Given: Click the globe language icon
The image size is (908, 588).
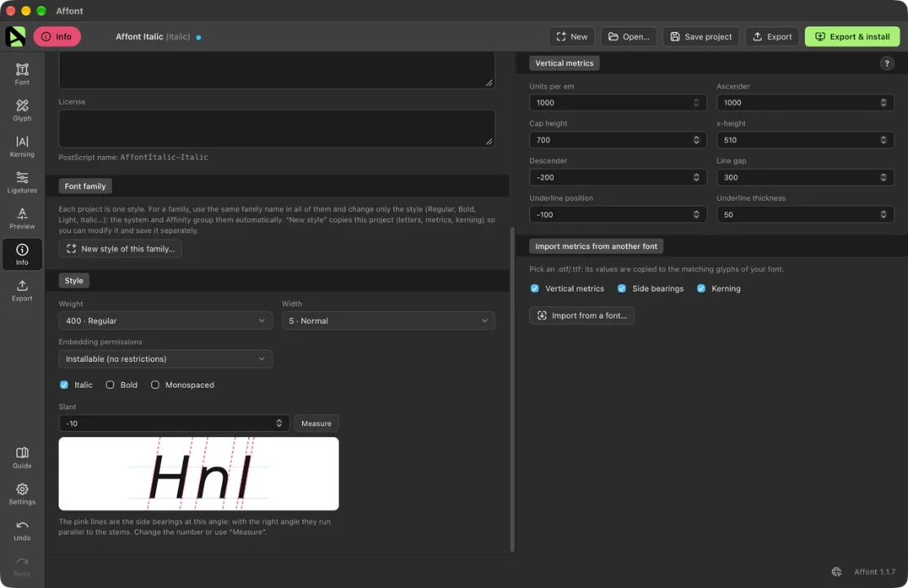Looking at the screenshot, I should [836, 572].
